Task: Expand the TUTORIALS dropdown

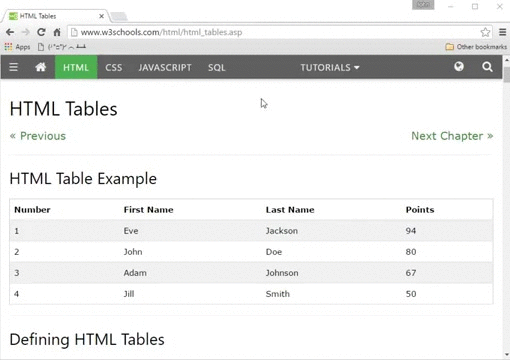Action: [x=330, y=67]
